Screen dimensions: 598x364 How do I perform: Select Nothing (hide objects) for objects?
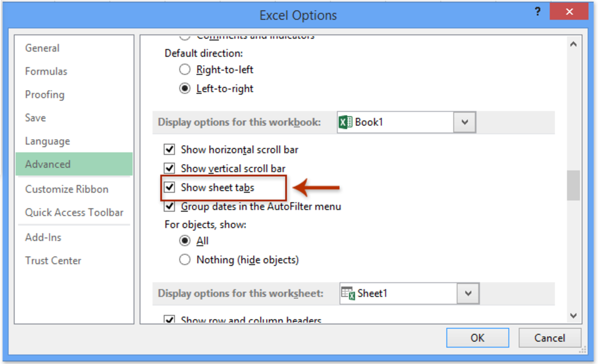point(185,259)
